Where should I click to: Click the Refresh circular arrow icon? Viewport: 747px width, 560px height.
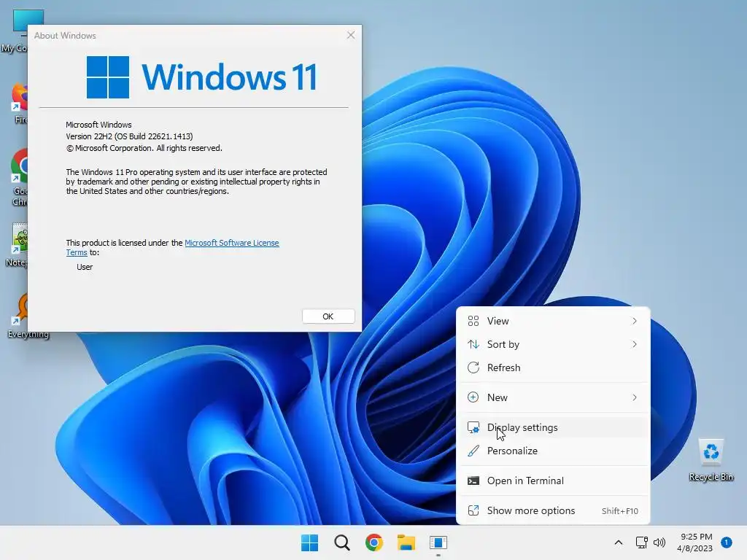point(473,367)
